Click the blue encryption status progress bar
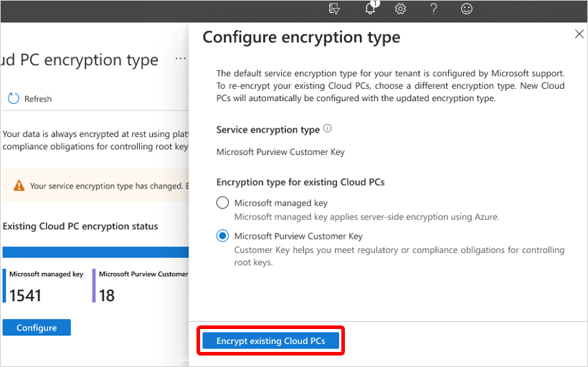This screenshot has width=588, height=367. [95, 252]
